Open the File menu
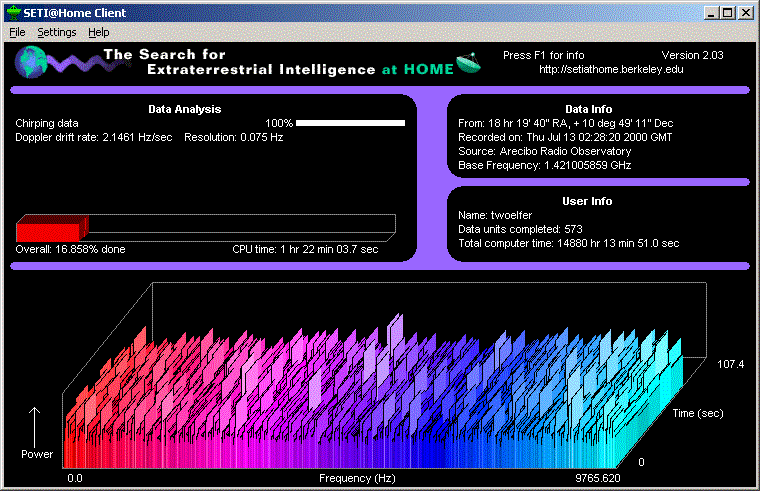 (17, 32)
